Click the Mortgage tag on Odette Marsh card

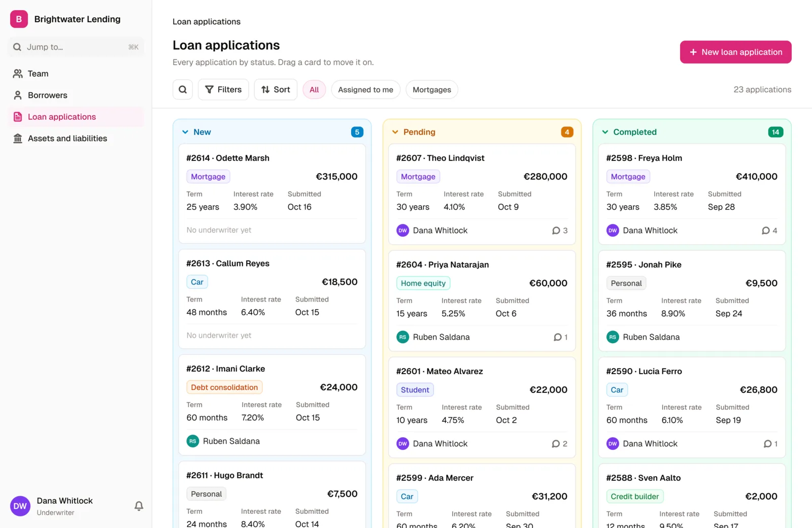point(208,177)
